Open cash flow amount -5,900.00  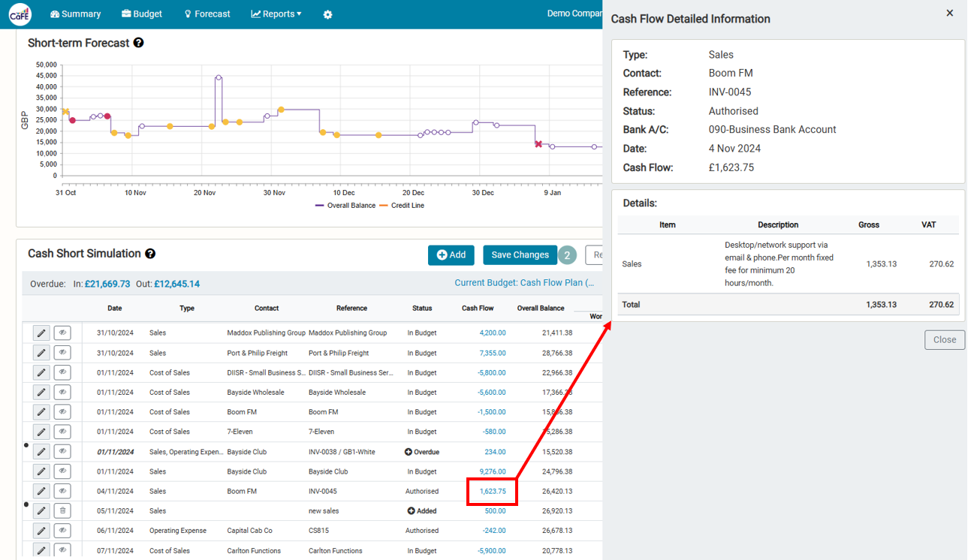pos(492,550)
